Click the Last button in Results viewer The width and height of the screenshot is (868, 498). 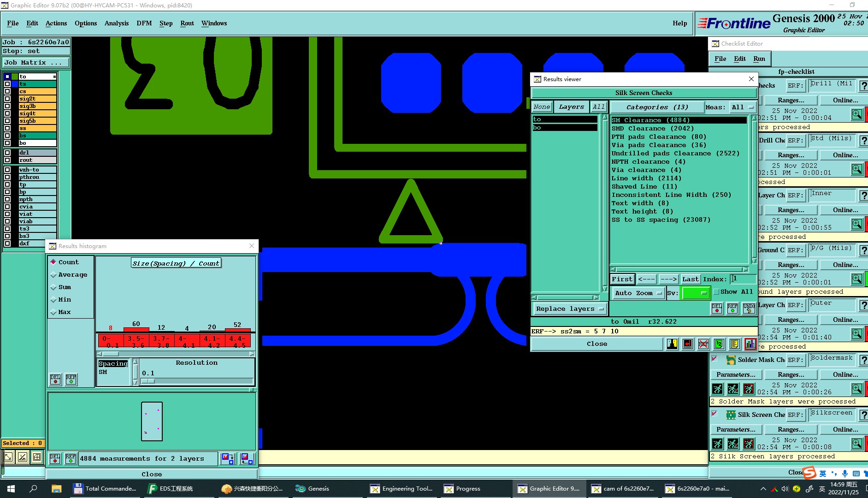(691, 279)
